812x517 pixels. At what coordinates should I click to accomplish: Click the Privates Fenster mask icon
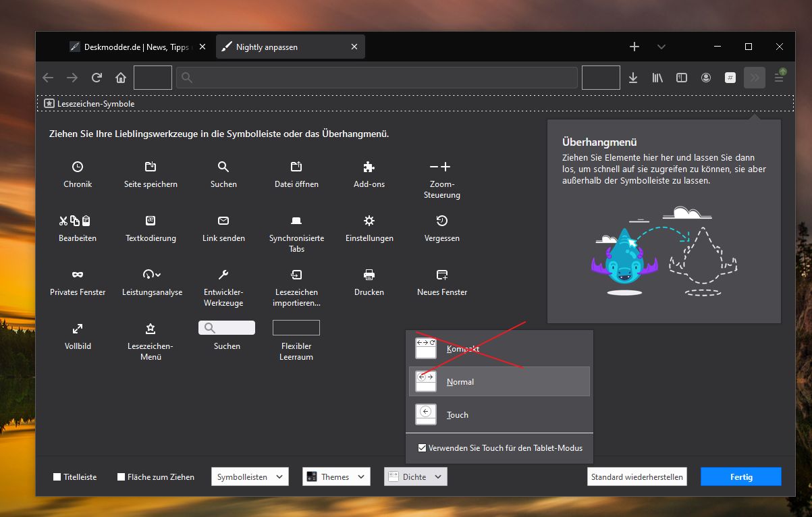click(78, 275)
